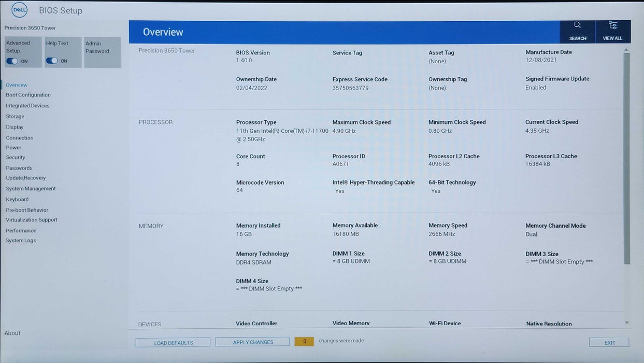The image size is (644, 363).
Task: Open Update,Recovery section
Action: pos(26,178)
